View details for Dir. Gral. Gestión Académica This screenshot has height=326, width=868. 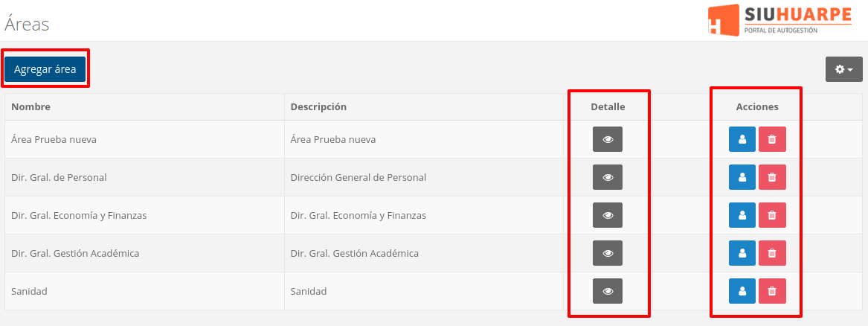[608, 253]
